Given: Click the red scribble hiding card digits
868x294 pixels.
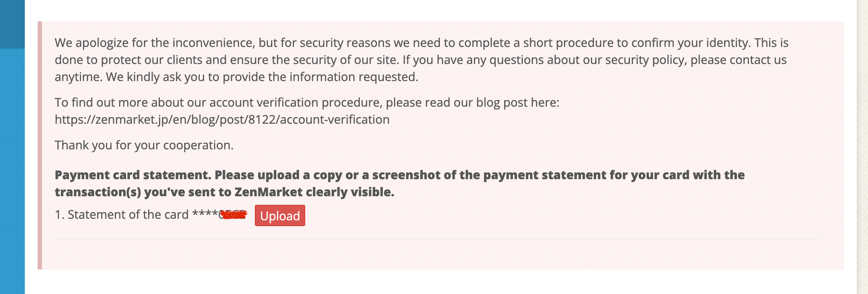Looking at the screenshot, I should coord(233,214).
